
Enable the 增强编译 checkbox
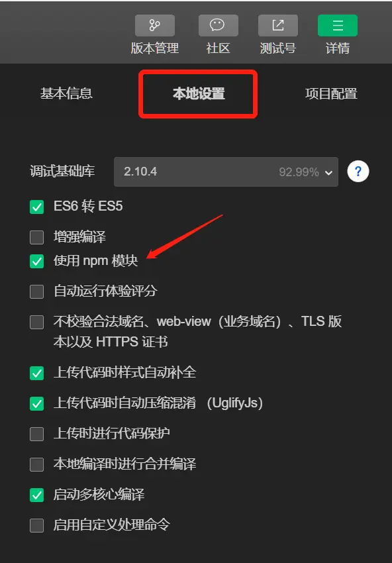coord(36,237)
